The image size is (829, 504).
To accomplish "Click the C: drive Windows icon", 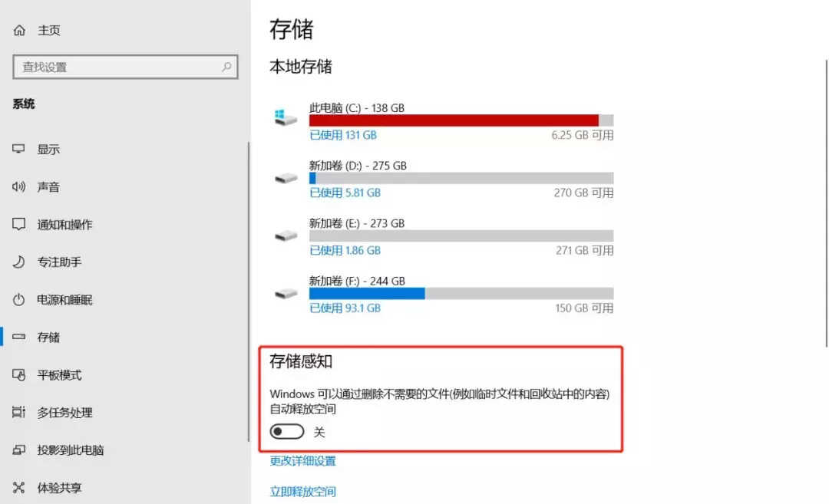I will [x=286, y=117].
